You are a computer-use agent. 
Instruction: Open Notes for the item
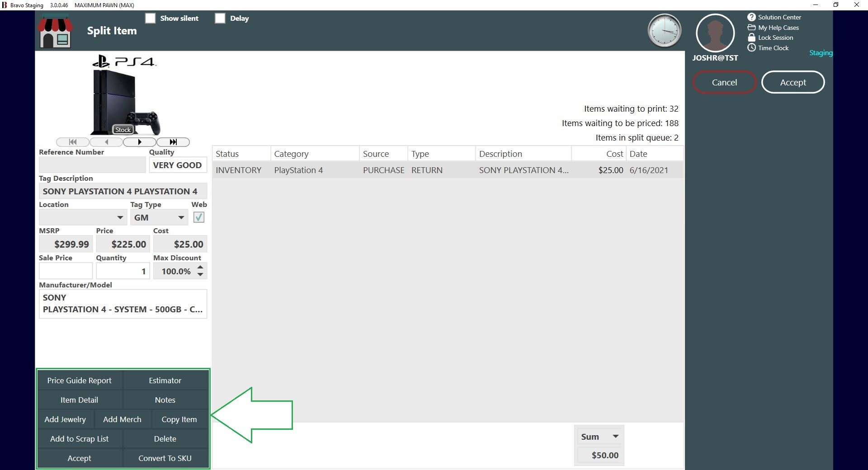pyautogui.click(x=165, y=400)
